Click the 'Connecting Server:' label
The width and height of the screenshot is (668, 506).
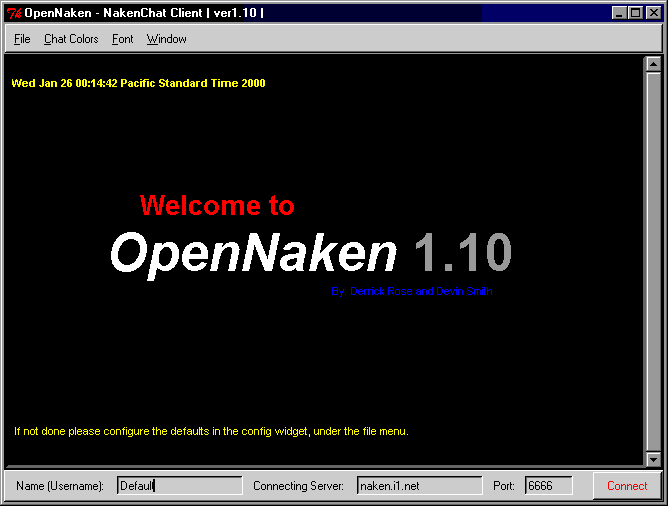[298, 486]
